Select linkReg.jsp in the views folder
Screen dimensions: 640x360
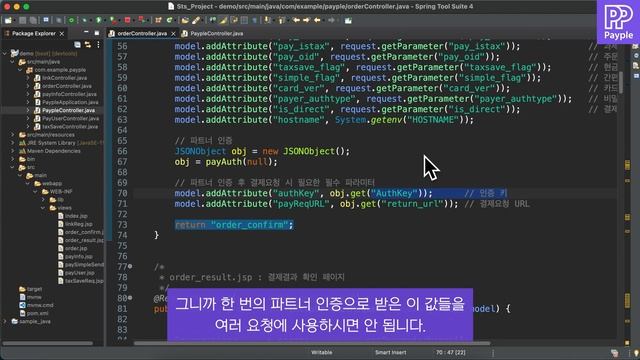click(78, 224)
